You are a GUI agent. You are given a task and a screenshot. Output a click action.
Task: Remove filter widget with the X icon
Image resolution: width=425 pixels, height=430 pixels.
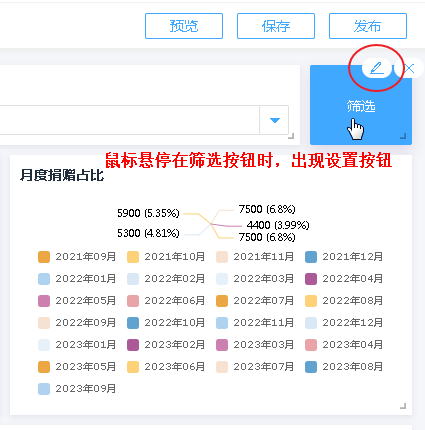409,68
